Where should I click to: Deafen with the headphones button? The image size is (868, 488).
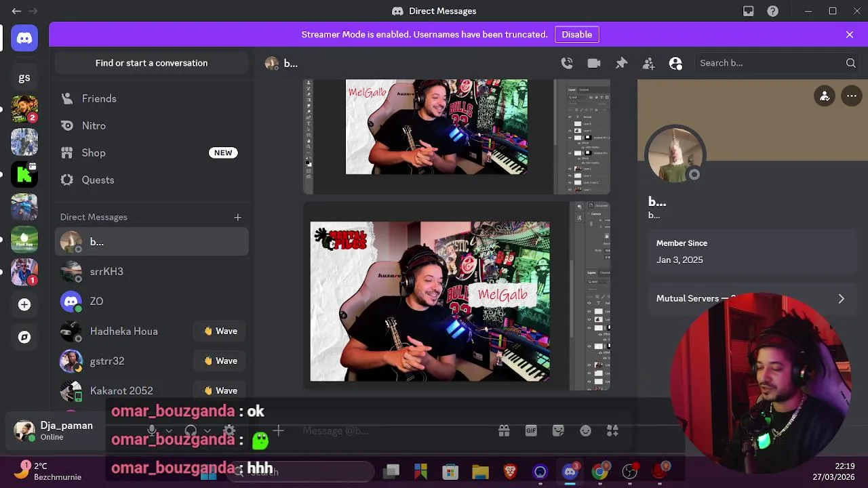[191, 430]
